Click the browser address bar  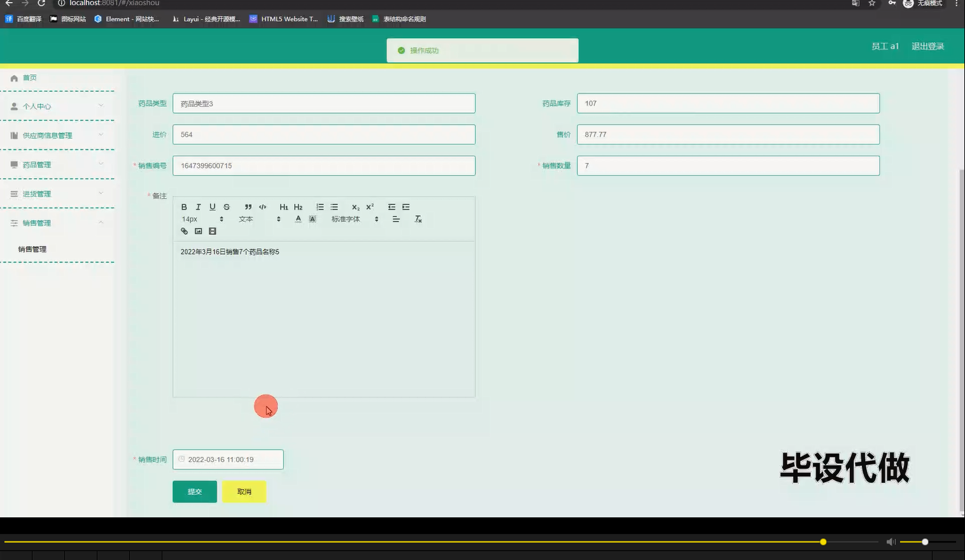446,3
